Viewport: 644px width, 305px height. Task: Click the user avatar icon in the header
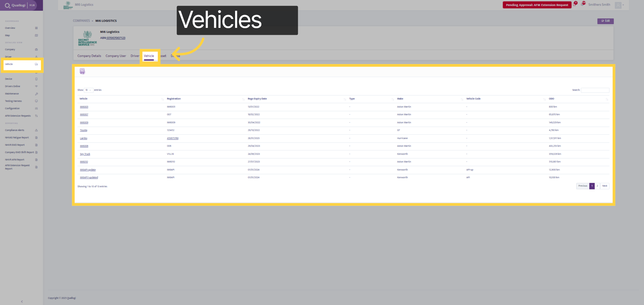click(x=618, y=5)
